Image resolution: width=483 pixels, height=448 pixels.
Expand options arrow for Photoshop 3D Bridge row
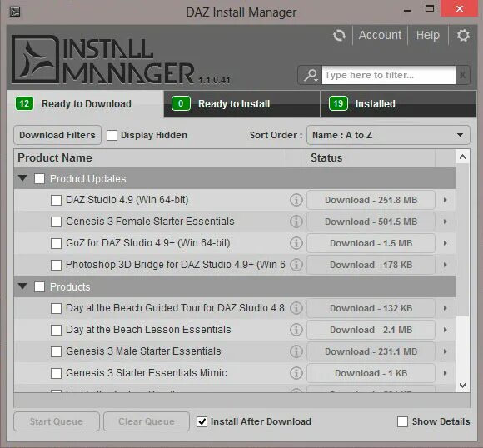pyautogui.click(x=446, y=265)
